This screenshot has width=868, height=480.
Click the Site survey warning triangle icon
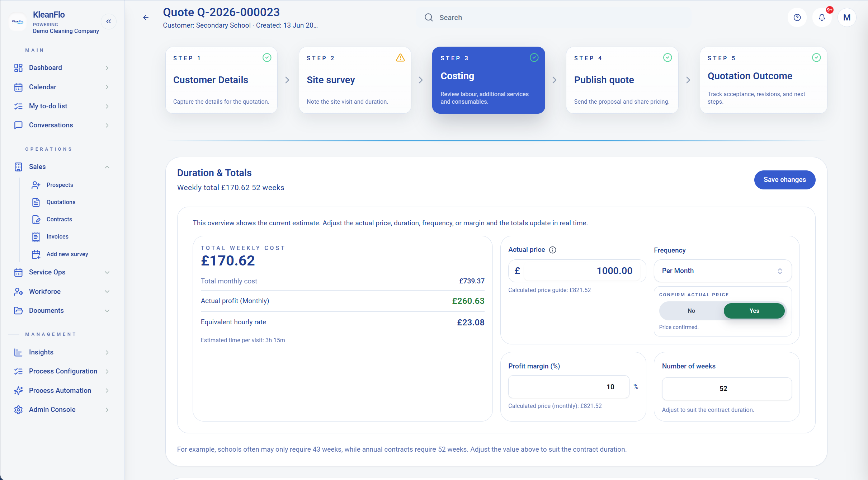[x=400, y=58]
